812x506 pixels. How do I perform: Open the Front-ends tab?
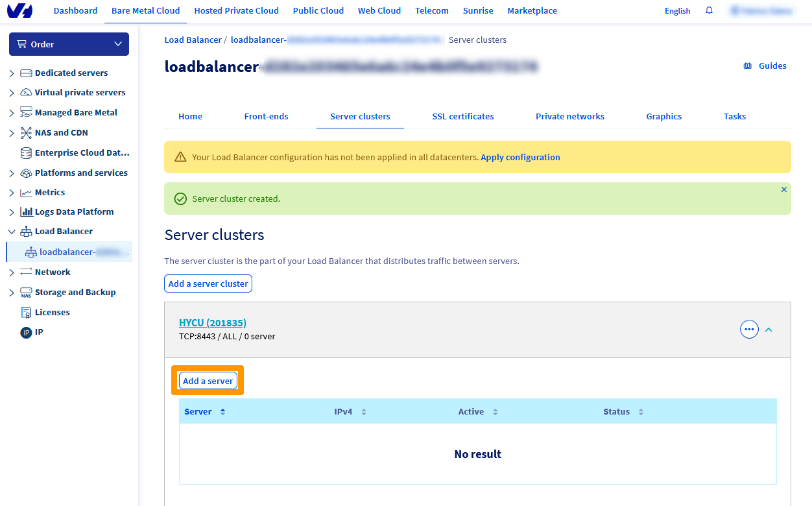pyautogui.click(x=266, y=116)
